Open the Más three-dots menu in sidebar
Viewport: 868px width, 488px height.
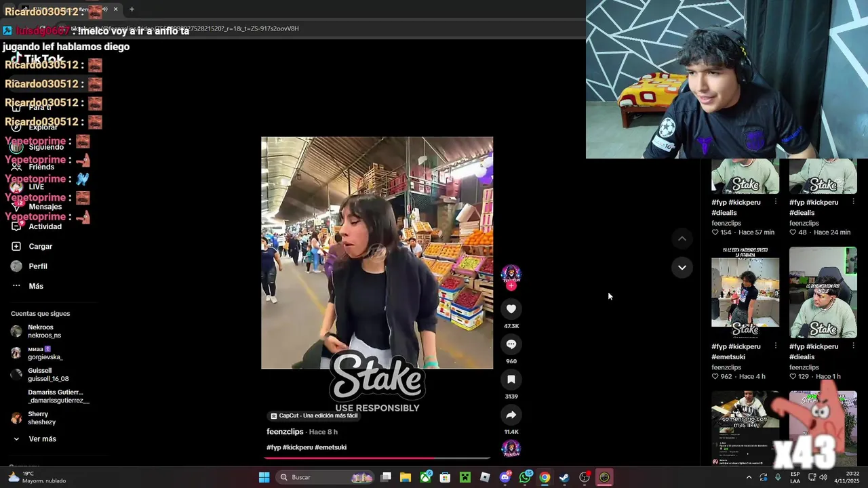pyautogui.click(x=16, y=286)
